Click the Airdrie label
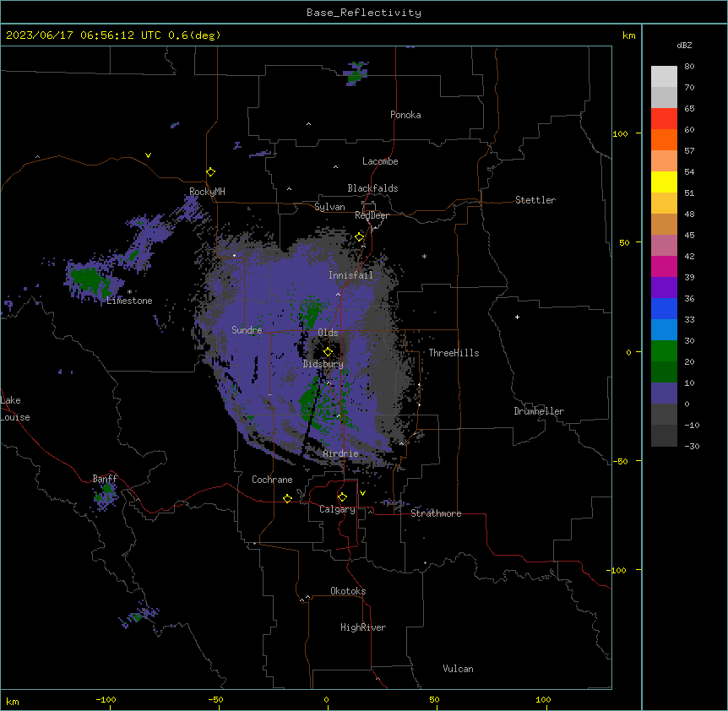 pos(340,453)
